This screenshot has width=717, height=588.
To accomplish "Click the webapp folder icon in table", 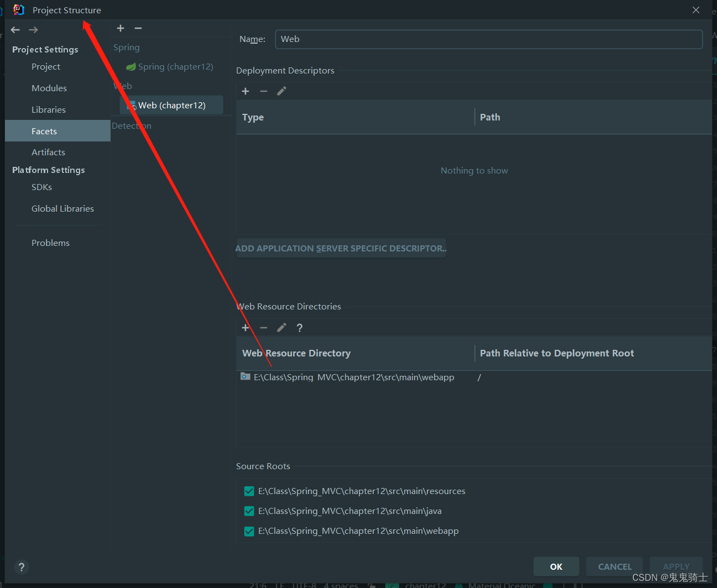I will (x=245, y=377).
